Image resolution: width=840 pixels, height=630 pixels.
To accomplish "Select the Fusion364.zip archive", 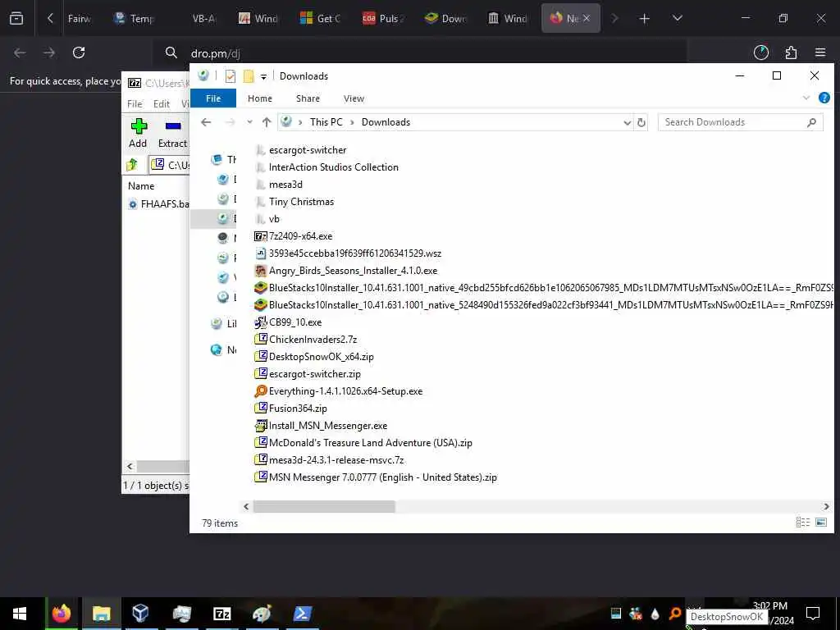I will click(291, 409).
